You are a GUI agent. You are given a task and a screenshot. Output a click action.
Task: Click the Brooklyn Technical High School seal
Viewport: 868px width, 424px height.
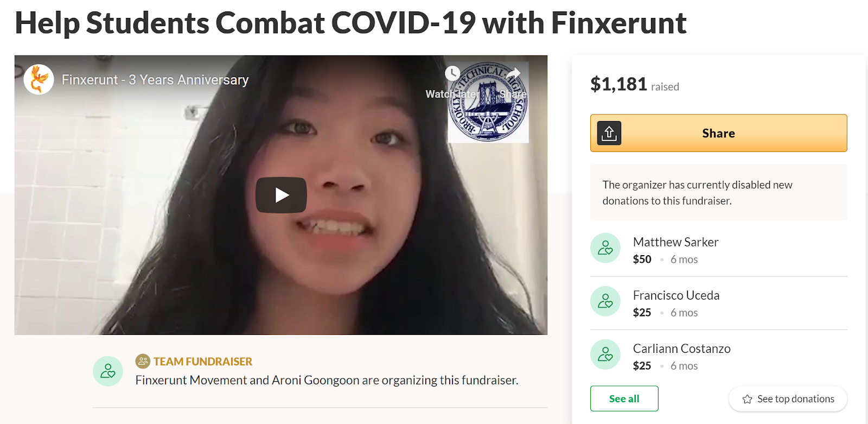point(488,102)
